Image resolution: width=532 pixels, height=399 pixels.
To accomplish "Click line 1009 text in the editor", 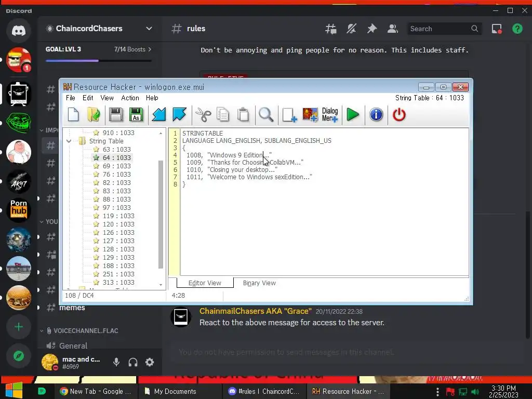I will click(244, 163).
